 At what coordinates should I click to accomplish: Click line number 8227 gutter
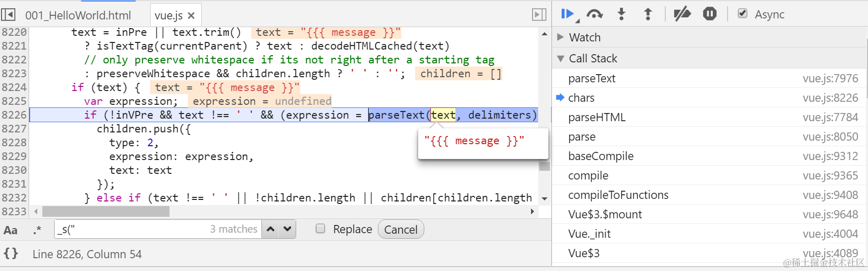coord(14,129)
